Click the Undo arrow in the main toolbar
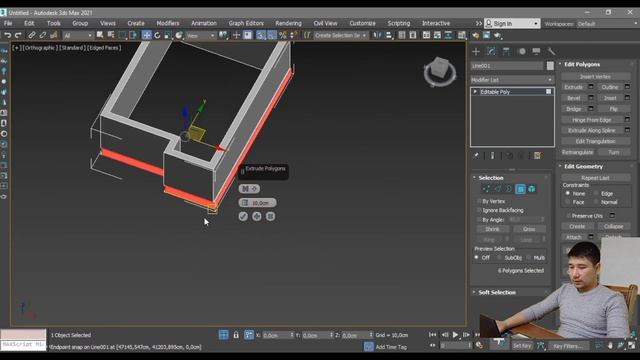 click(7, 36)
